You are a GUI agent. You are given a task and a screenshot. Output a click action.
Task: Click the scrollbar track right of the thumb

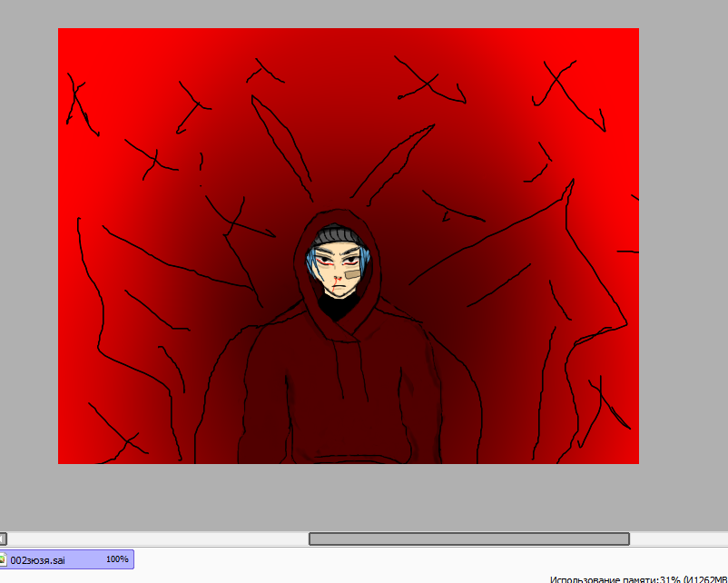pos(676,539)
